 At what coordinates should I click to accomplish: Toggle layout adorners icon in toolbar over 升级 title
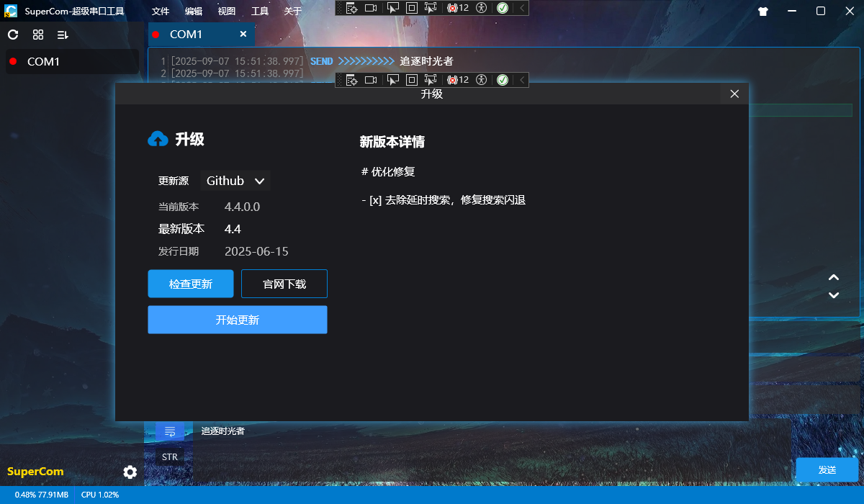point(411,80)
